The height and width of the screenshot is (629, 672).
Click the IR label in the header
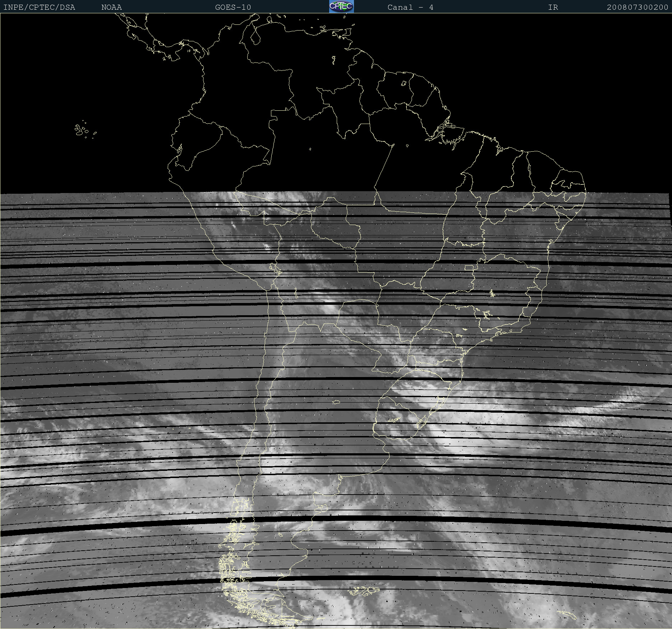[x=553, y=7]
